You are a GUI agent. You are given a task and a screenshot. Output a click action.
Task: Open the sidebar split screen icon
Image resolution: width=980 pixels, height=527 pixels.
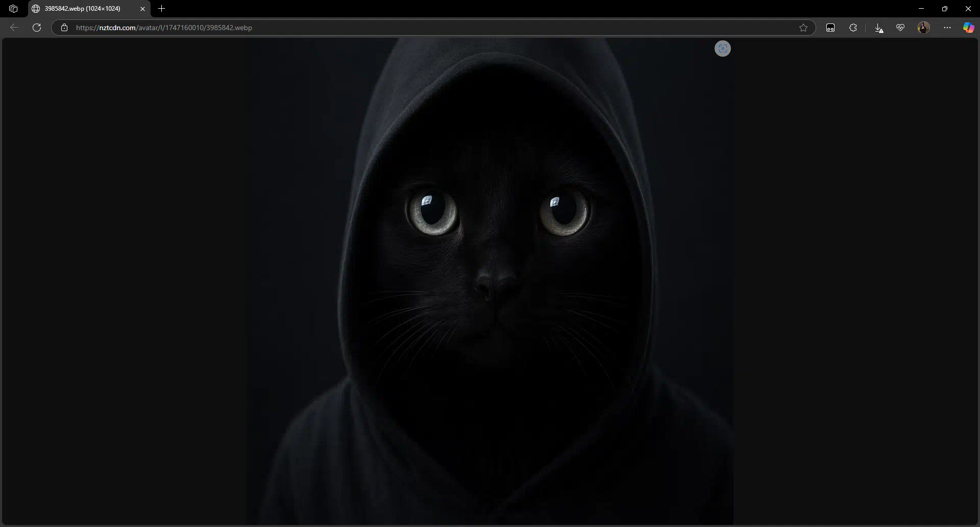tap(830, 28)
